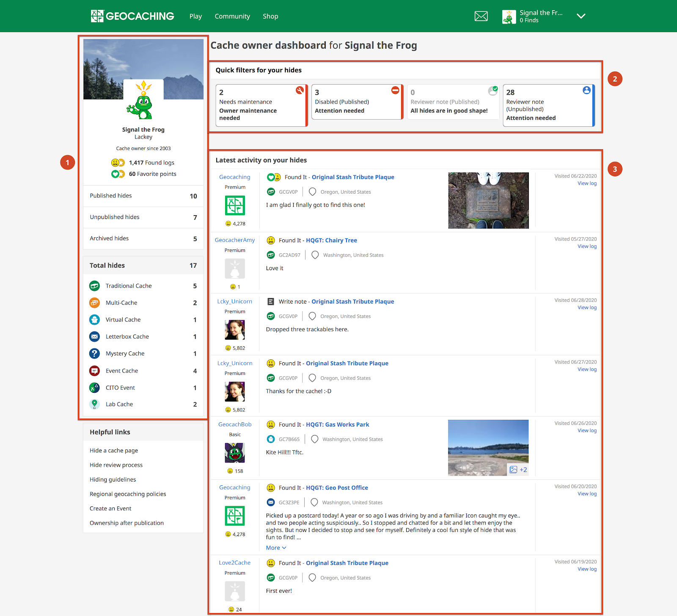Click the Event Cache icon
Screen dimensions: 677x616
pyautogui.click(x=94, y=371)
